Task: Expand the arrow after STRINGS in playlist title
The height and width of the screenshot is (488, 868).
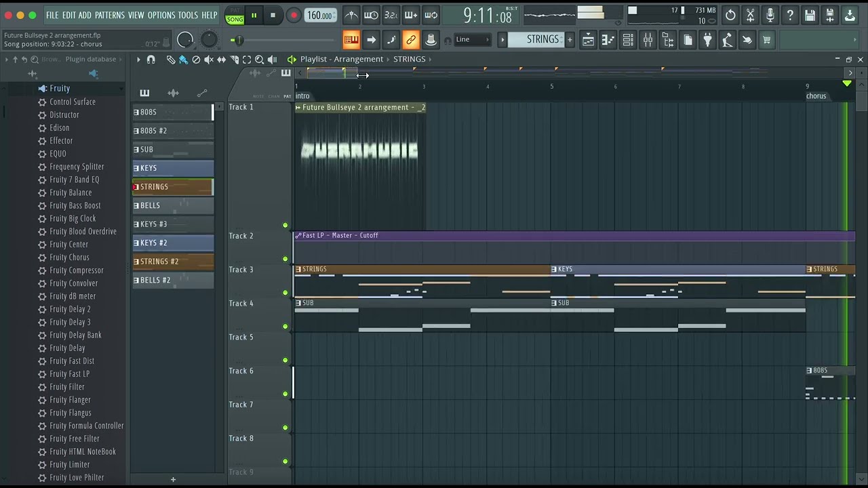Action: [x=430, y=60]
